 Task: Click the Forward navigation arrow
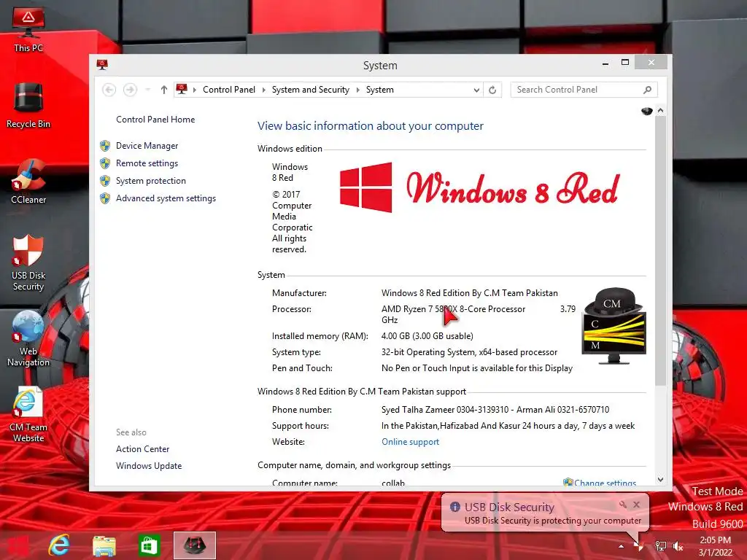point(130,90)
